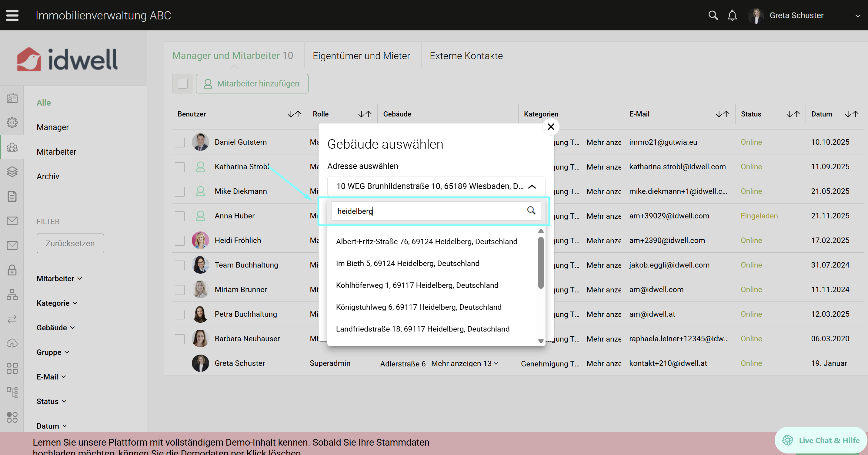This screenshot has width=868, height=455.
Task: Toggle the select-all checkbox above table
Action: pyautogui.click(x=183, y=84)
